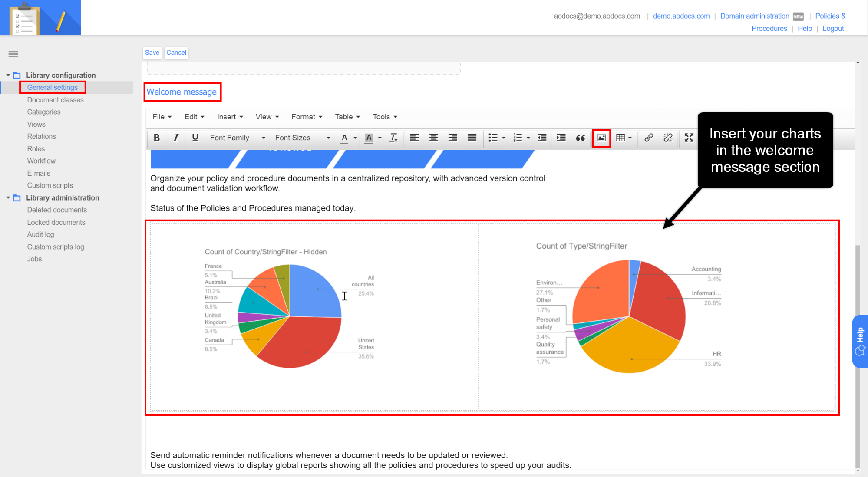Apply the text color A button
Viewport: 868px width, 477px height.
[x=344, y=138]
